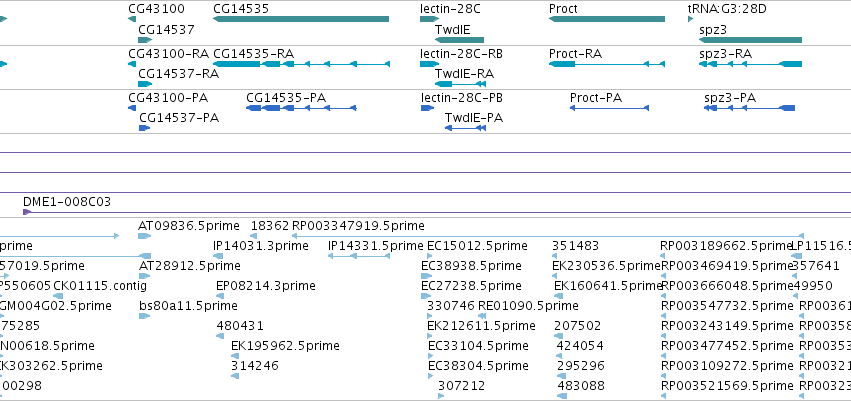Select the CG14537 gene arrow

[x=145, y=40]
